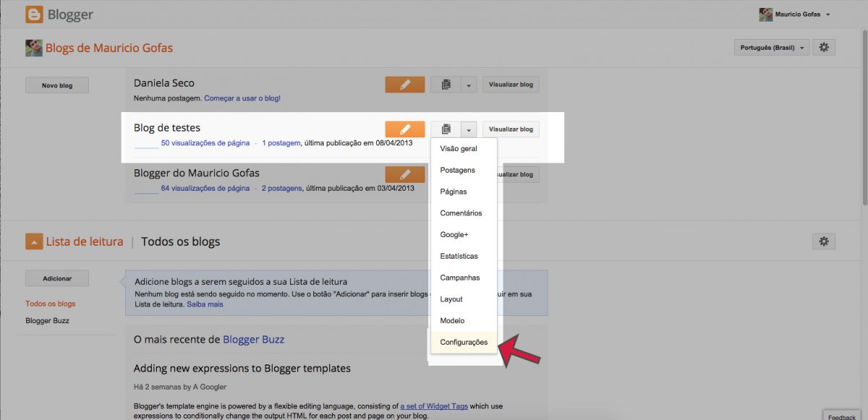This screenshot has height=420, width=868.
Task: Open the 50 visualizações de página link
Action: tap(205, 143)
